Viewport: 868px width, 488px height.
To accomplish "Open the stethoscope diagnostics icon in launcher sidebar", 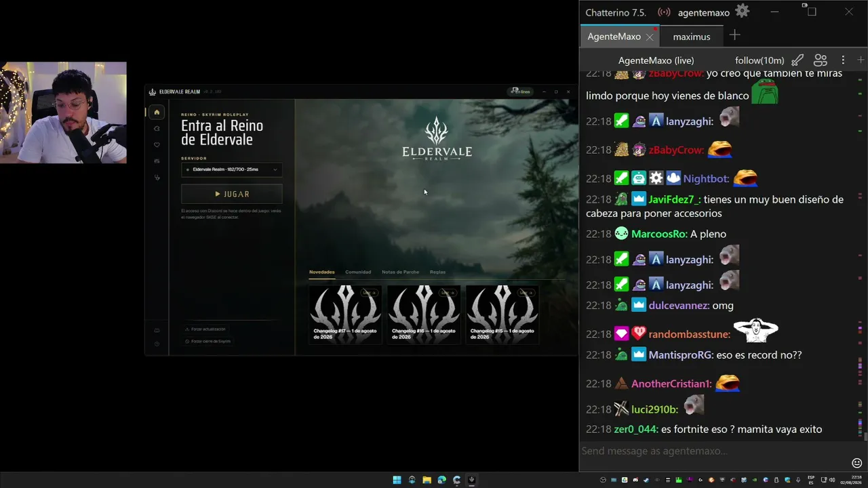I will pos(157,178).
